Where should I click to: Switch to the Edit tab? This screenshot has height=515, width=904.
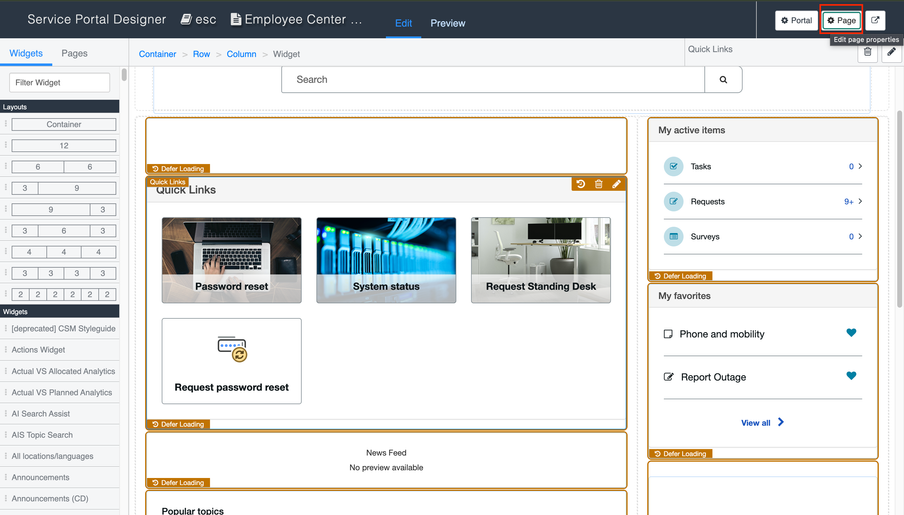pos(403,23)
